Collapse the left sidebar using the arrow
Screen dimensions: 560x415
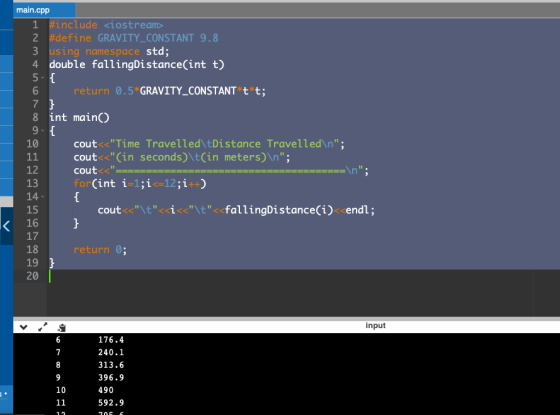click(6, 226)
